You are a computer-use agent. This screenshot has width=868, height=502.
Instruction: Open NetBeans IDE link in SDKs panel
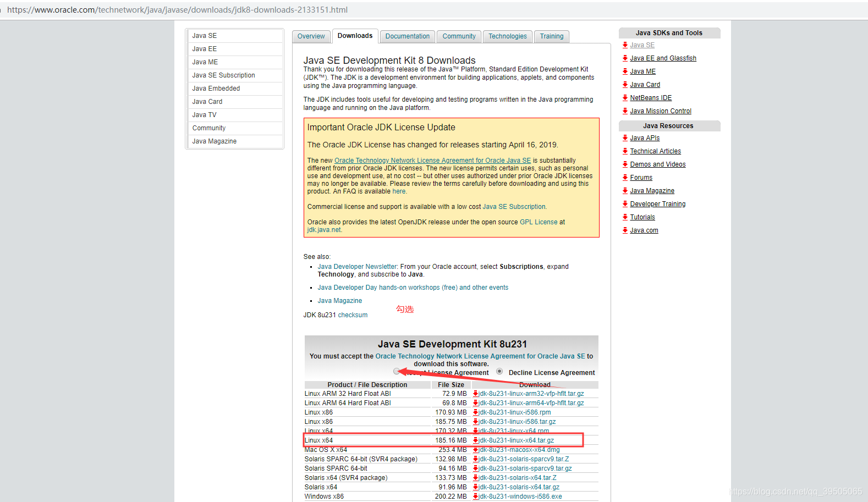pos(651,98)
